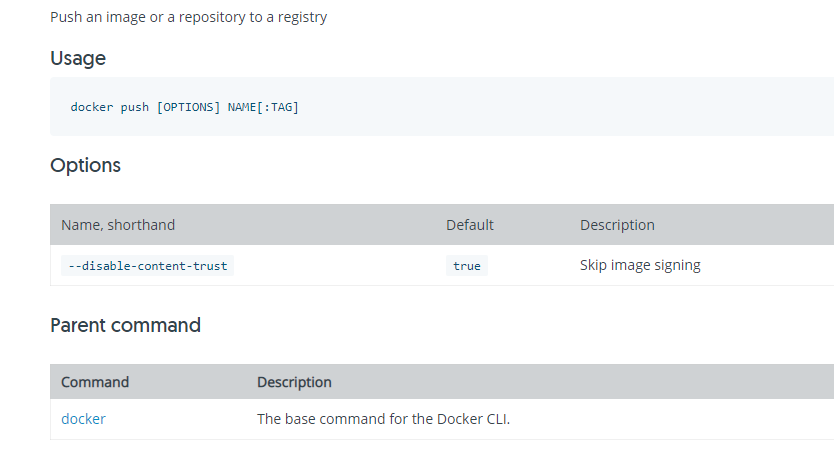The image size is (834, 466).
Task: Open the docker parent command link
Action: point(83,419)
